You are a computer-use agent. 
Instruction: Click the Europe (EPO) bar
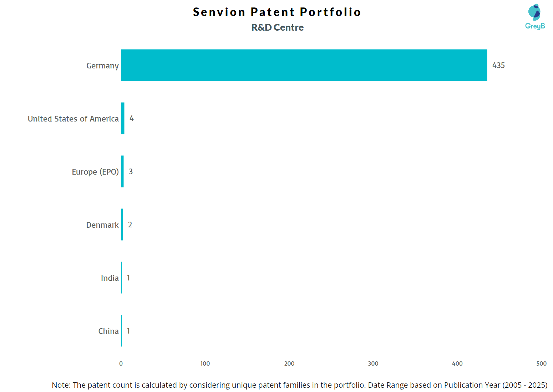click(122, 171)
